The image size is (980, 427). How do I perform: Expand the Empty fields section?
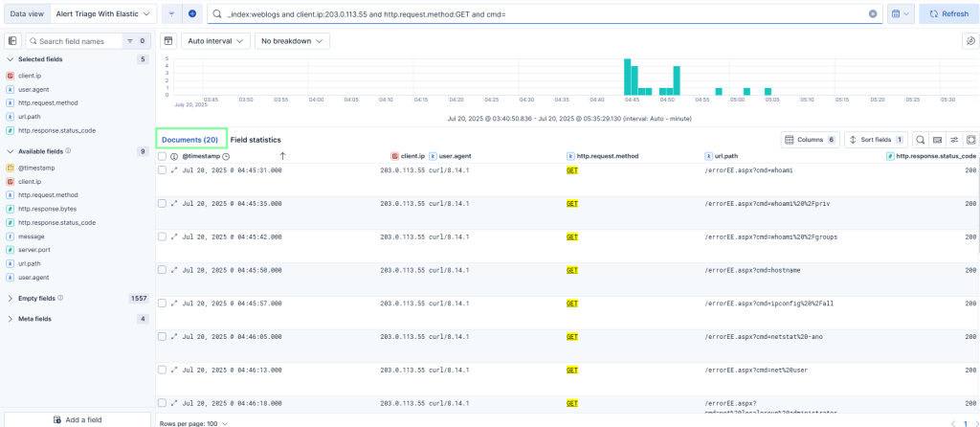(x=10, y=299)
